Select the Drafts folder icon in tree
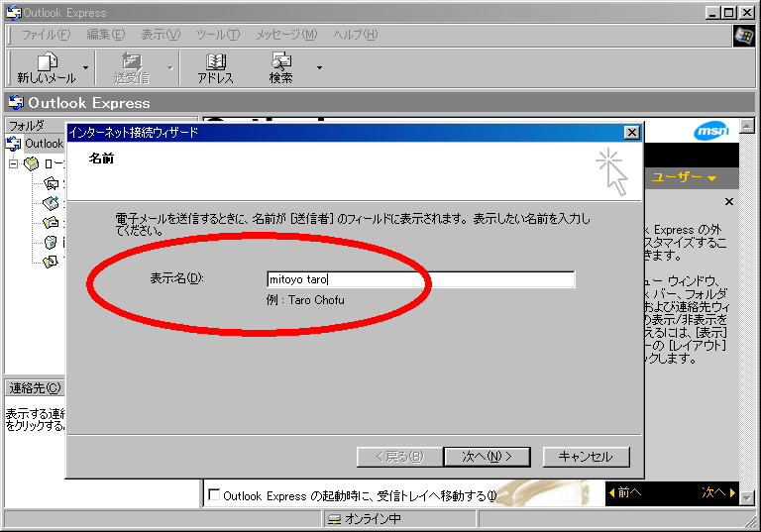 [x=51, y=262]
